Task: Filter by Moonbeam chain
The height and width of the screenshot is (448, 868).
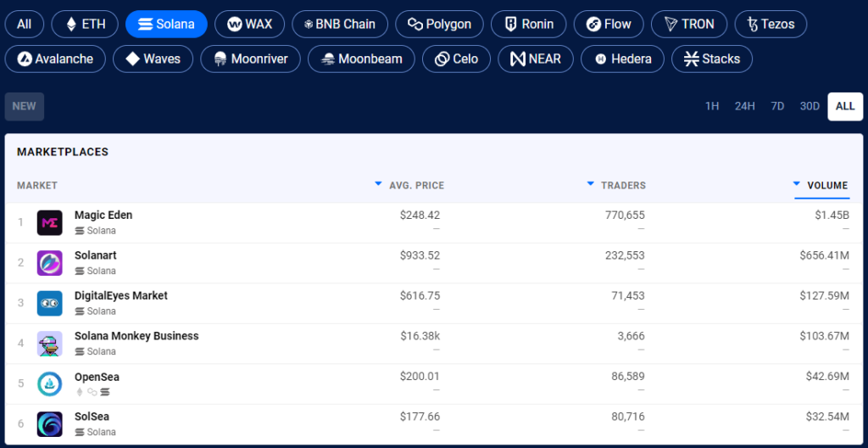Action: 361,59
